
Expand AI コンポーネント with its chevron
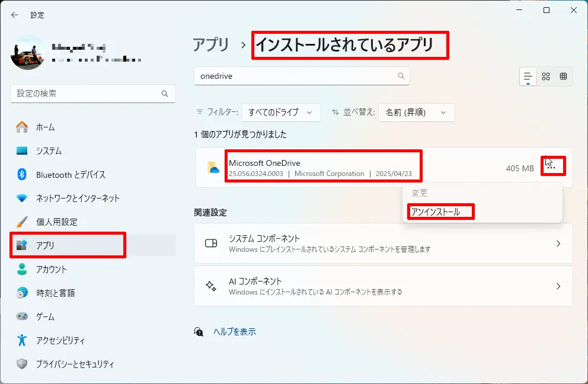[x=558, y=286]
